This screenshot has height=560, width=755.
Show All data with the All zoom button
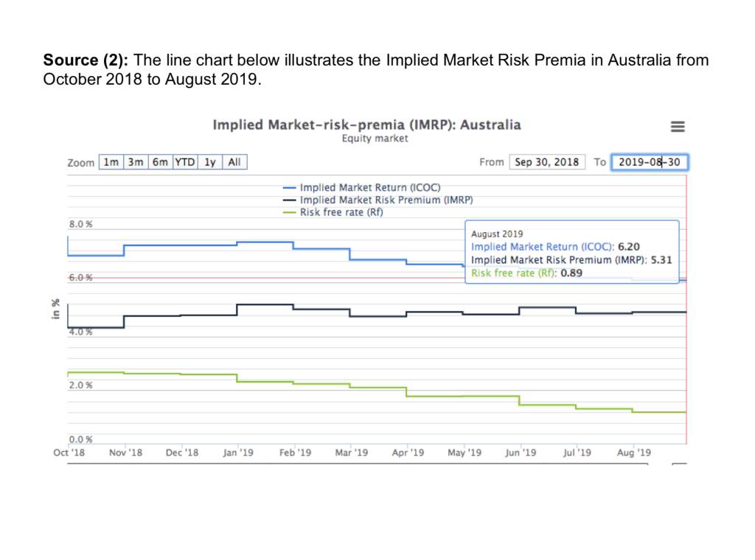click(234, 161)
